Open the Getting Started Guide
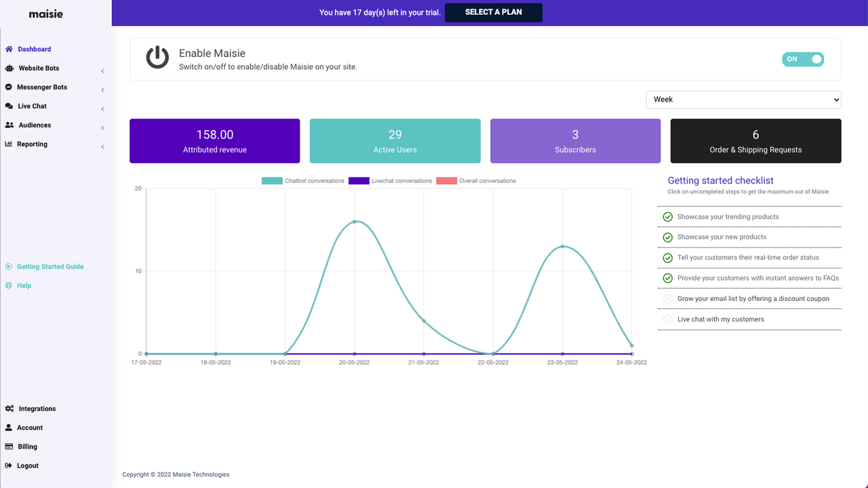Viewport: 868px width, 488px height. point(50,266)
